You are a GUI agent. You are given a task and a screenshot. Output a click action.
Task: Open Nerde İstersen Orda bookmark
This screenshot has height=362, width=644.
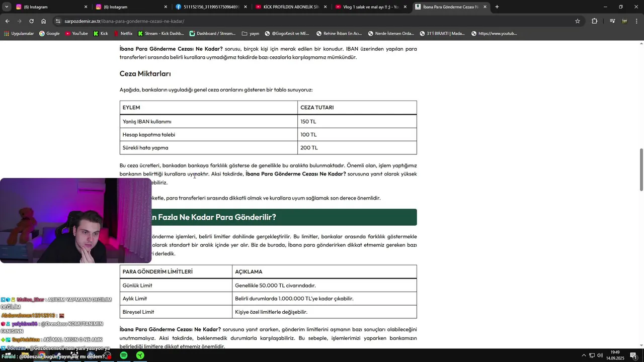coord(391,34)
